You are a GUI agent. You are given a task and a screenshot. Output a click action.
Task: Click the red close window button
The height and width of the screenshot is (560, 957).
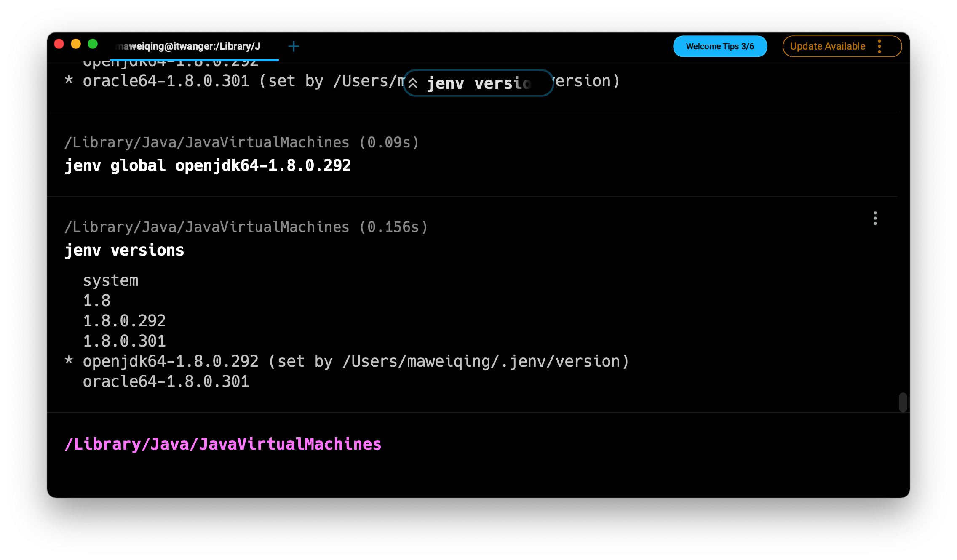pyautogui.click(x=59, y=44)
